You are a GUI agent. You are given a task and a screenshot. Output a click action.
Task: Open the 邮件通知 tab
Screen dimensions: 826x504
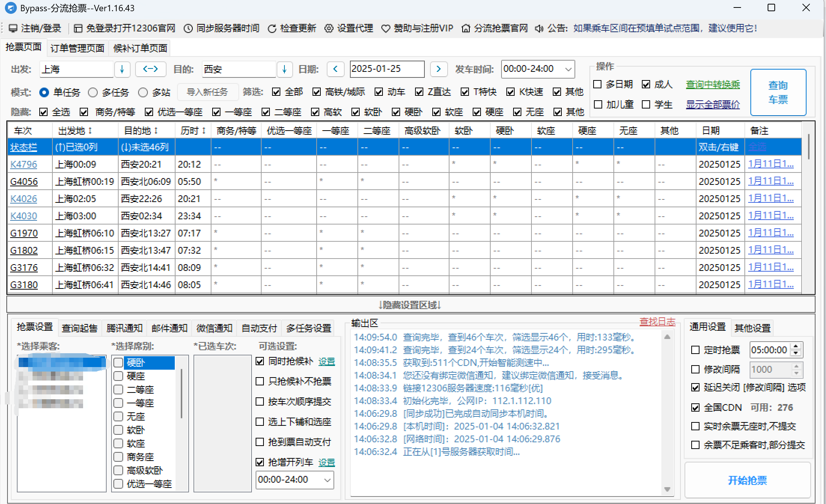[x=170, y=328]
